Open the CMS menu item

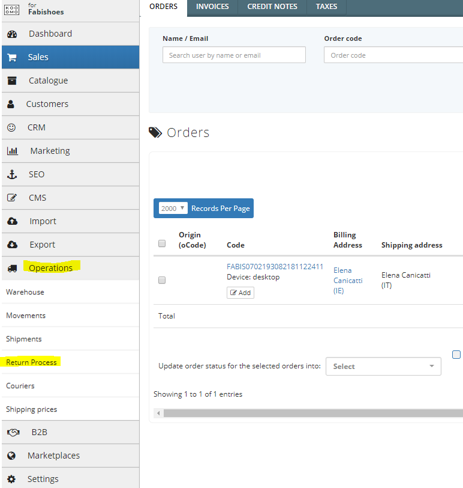70,198
